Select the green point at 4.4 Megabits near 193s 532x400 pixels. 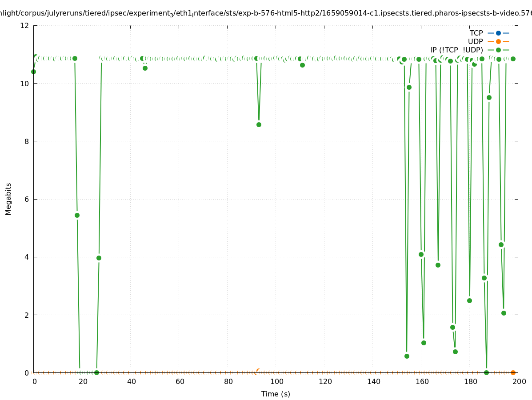501,244
